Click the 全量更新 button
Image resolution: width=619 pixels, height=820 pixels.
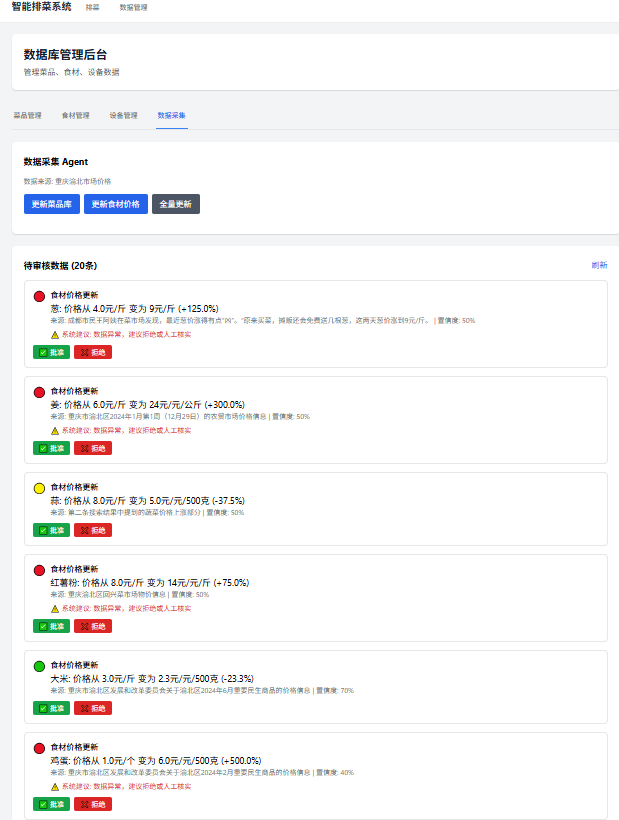coord(176,204)
